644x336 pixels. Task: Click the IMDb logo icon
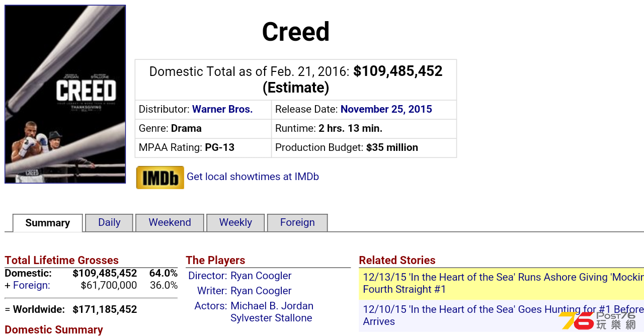pos(160,178)
